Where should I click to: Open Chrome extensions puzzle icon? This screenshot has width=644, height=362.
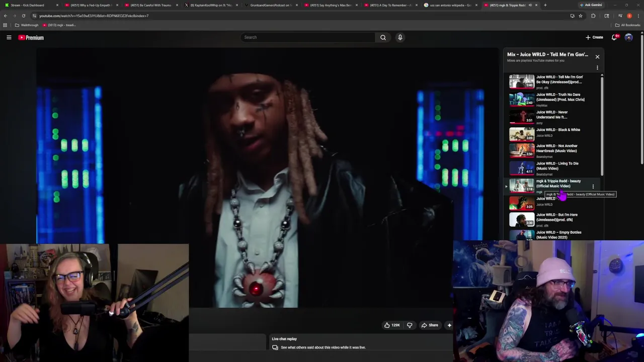click(593, 16)
